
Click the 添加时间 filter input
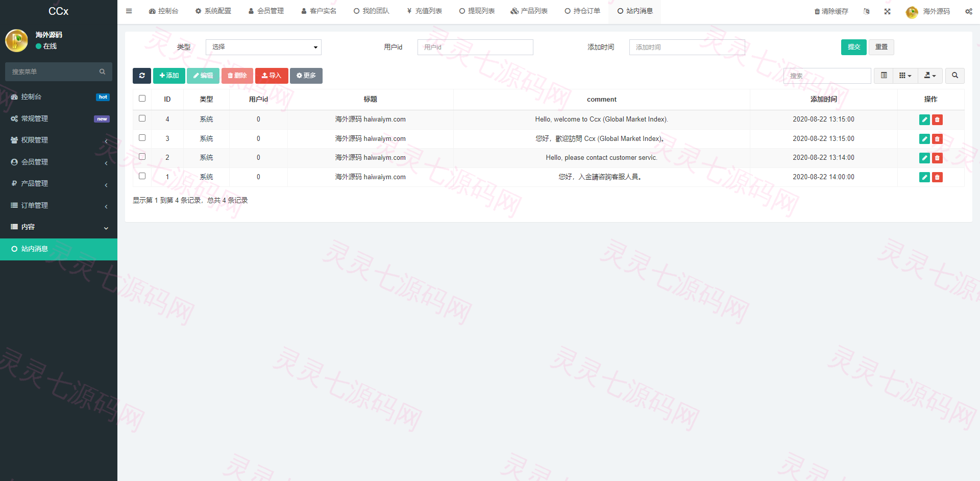pyautogui.click(x=687, y=47)
